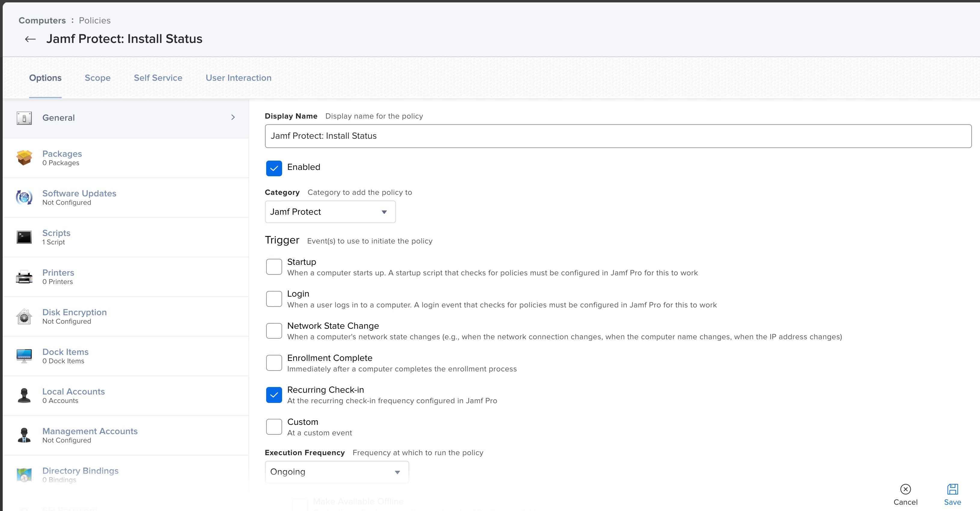Enable the Startup trigger checkbox

[x=274, y=267]
